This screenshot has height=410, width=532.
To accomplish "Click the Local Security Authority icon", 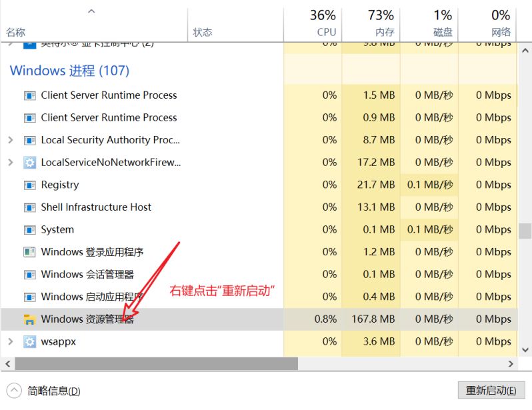I will tap(30, 140).
